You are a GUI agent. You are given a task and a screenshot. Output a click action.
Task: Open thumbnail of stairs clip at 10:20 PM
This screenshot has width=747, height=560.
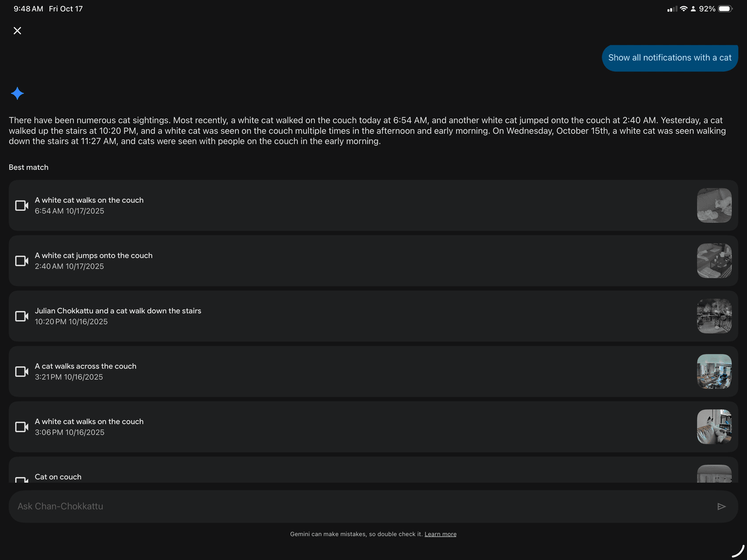(x=714, y=316)
